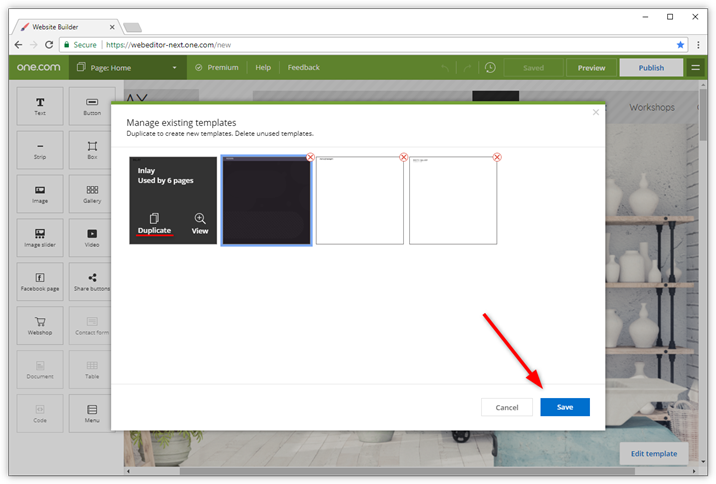Click the Premium link
Screen dimensions: 716x484
pos(217,68)
